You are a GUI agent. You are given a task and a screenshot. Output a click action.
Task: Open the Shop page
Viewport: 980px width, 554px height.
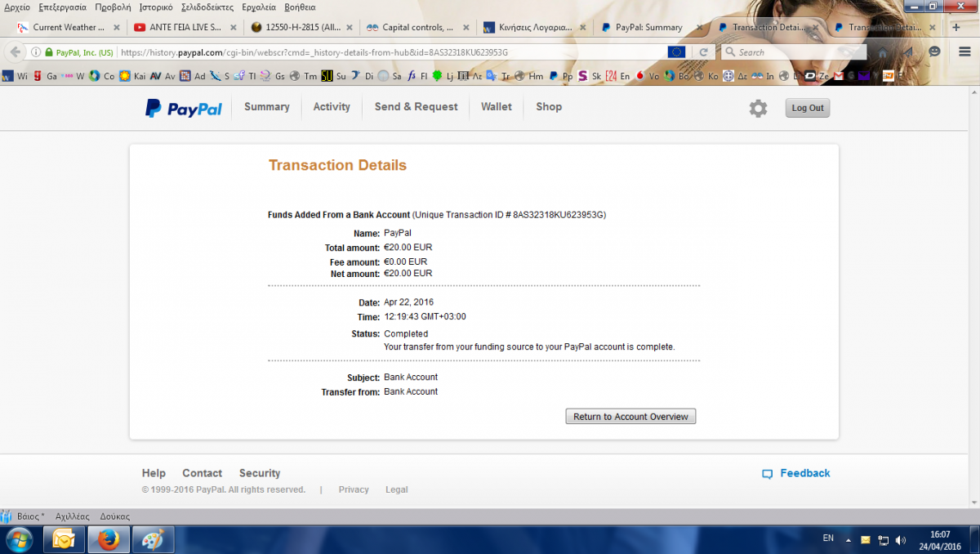[549, 107]
